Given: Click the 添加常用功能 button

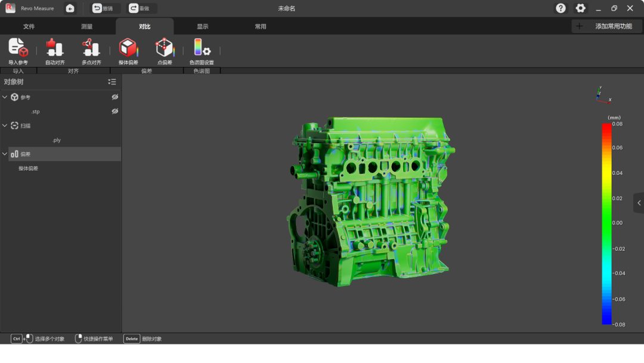Looking at the screenshot, I should click(607, 26).
